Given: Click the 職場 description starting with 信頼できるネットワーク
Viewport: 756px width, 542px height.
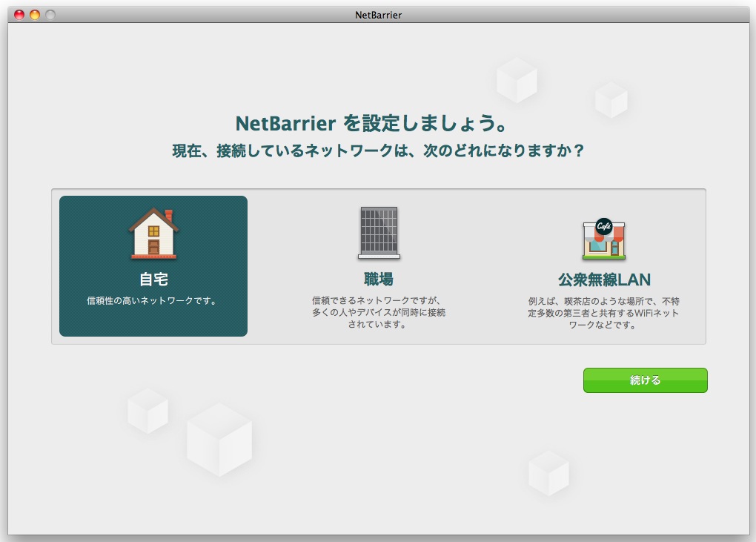Looking at the screenshot, I should tap(379, 312).
